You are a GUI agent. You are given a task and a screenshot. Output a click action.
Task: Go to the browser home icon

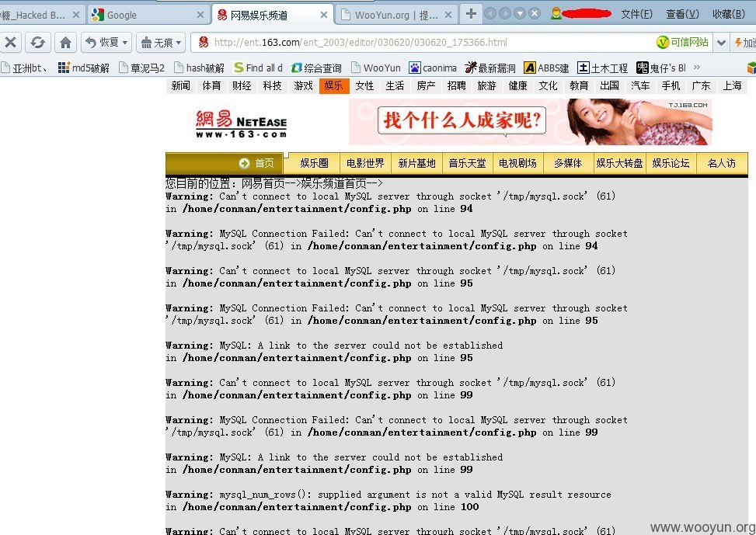(x=65, y=43)
